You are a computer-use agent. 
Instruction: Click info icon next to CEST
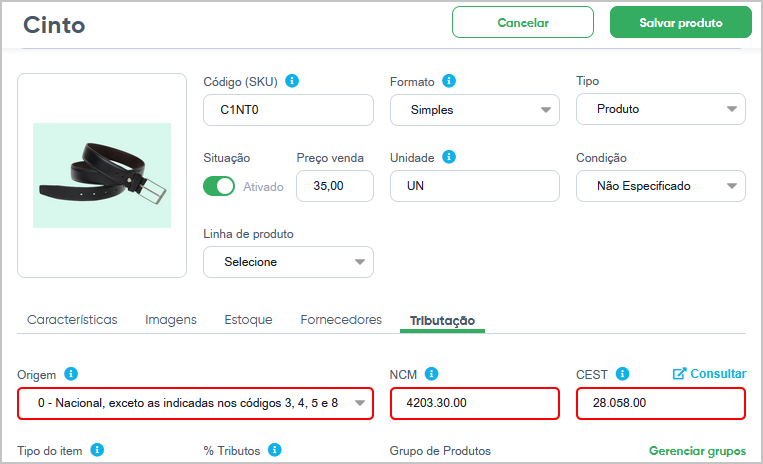point(622,374)
